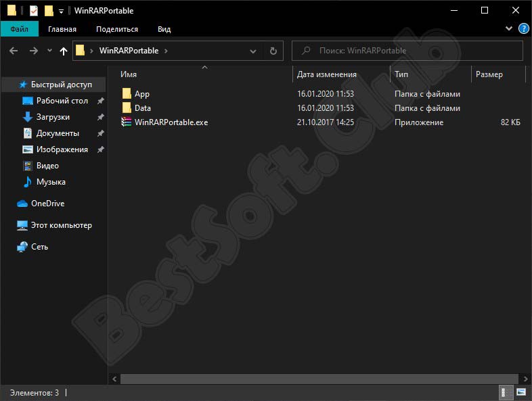Image resolution: width=532 pixels, height=401 pixels.
Task: Click the pin icon next to Документы
Action: (100, 133)
